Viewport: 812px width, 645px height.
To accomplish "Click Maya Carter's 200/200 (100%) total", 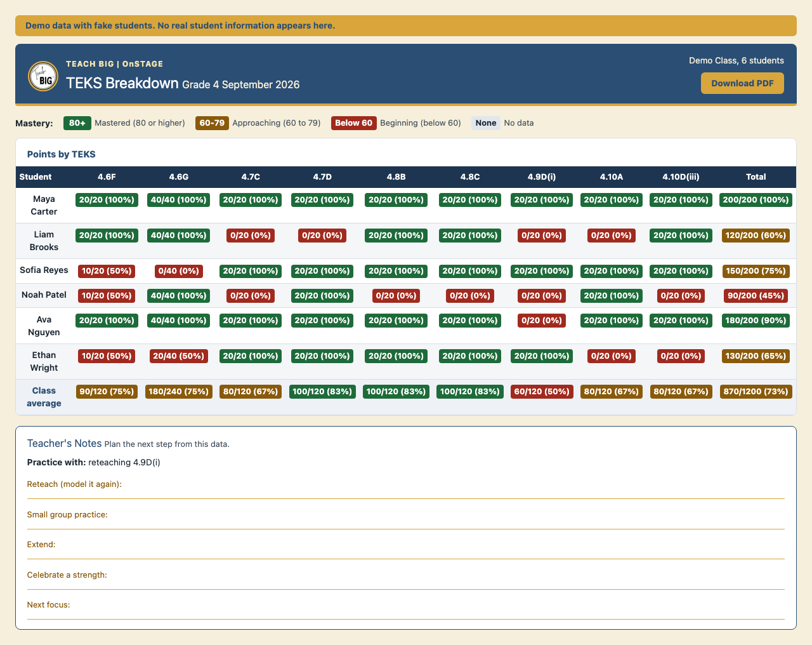I will pos(756,200).
